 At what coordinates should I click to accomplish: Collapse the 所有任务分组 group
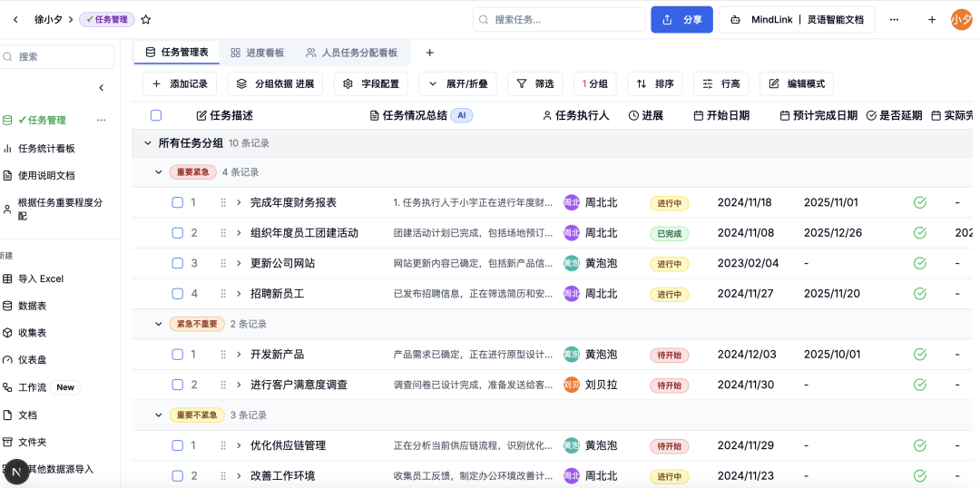[148, 143]
